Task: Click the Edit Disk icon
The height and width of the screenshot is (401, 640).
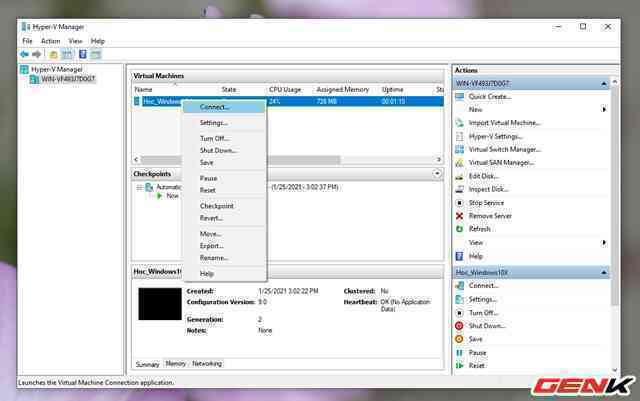Action: (x=460, y=176)
